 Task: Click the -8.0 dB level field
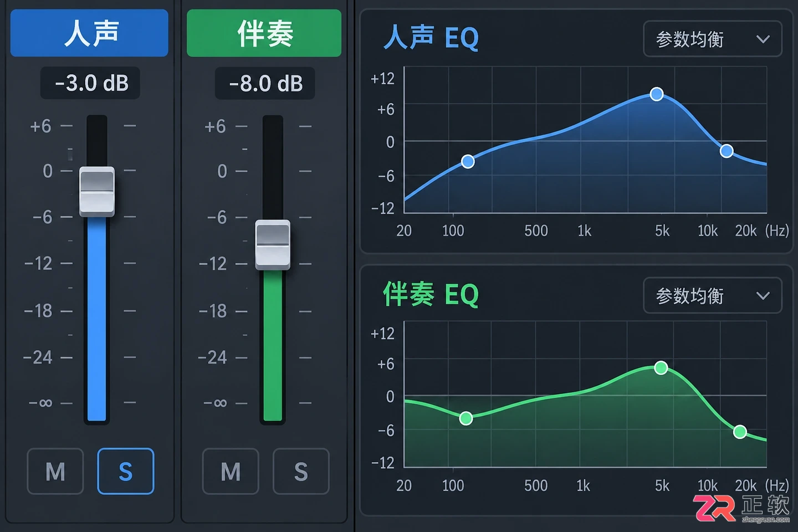[x=265, y=83]
